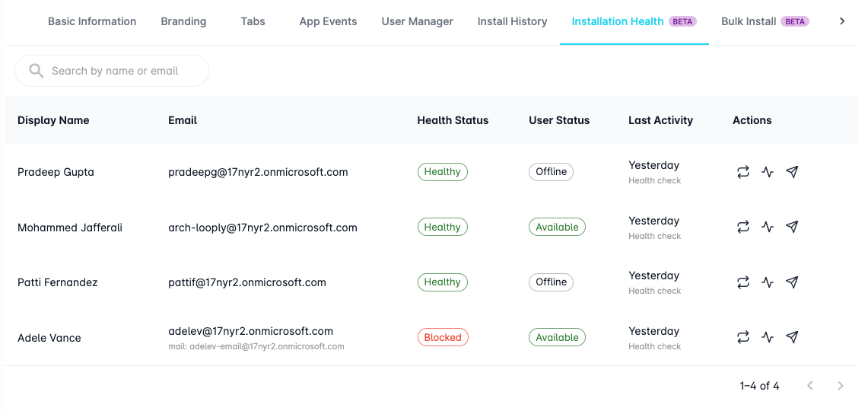Image resolution: width=868 pixels, height=414 pixels.
Task: Click activity pulse icon for Adele Vance
Action: click(x=768, y=337)
